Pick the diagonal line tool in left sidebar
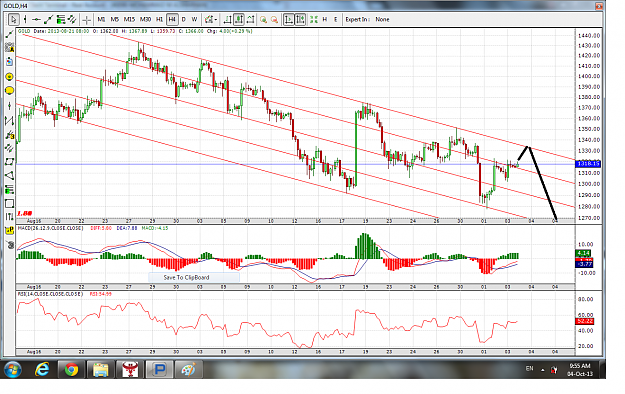 [9, 35]
